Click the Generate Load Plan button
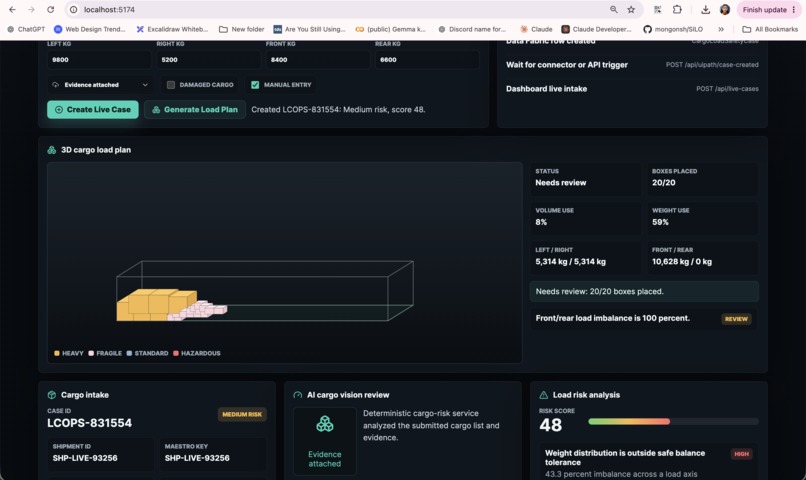 195,109
